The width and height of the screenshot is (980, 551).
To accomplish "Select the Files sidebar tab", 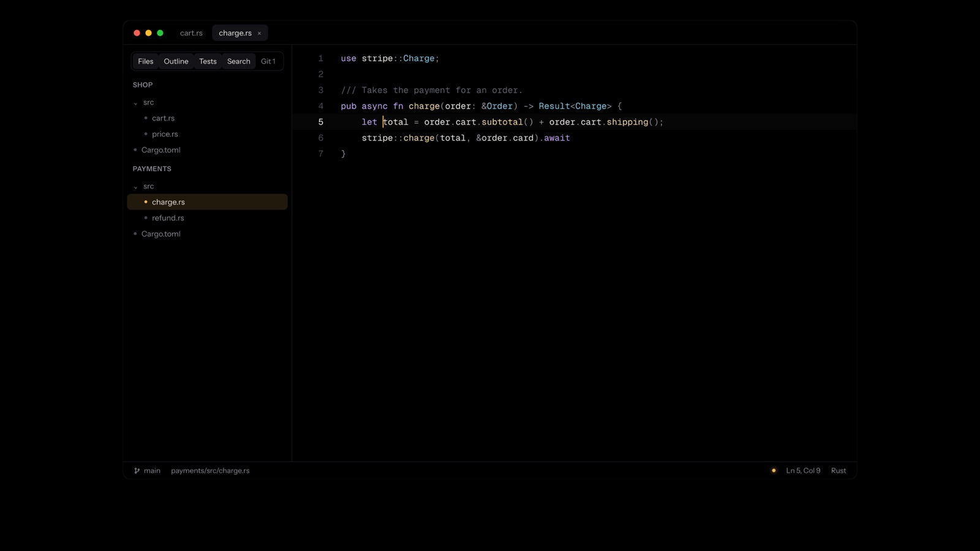I will (x=146, y=61).
